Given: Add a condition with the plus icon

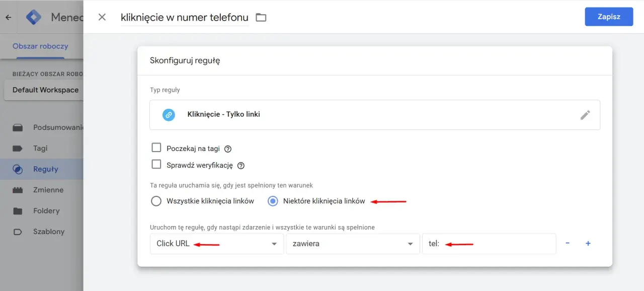Looking at the screenshot, I should pos(588,244).
